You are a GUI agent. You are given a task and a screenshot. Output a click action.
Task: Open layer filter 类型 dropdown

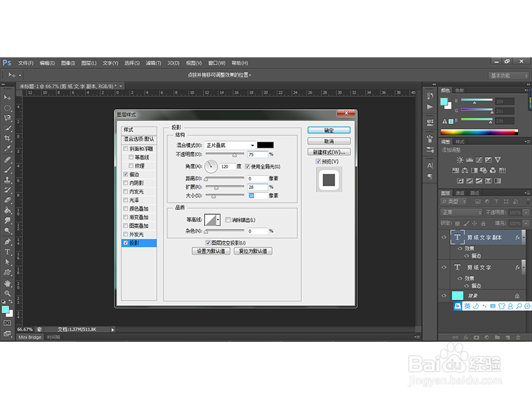click(454, 201)
